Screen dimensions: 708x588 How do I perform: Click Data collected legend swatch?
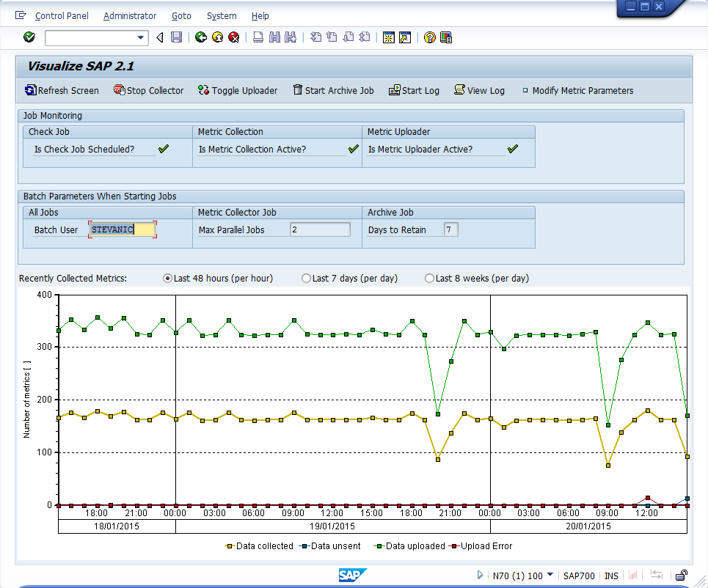click(230, 546)
